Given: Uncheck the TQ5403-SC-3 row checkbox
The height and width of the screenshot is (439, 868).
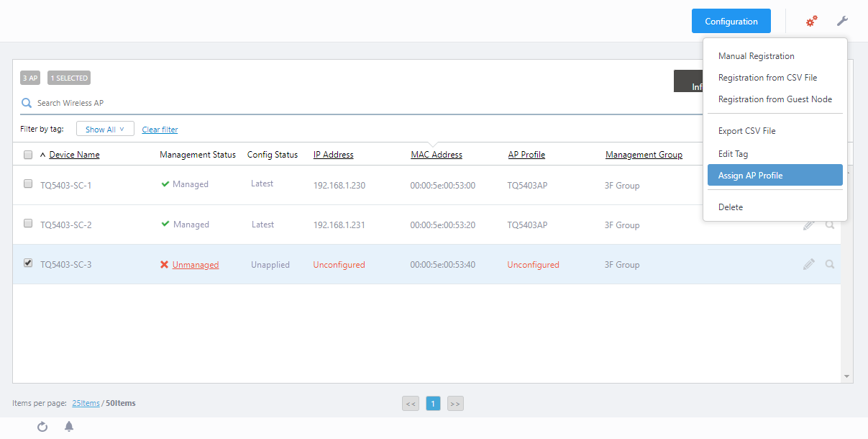Looking at the screenshot, I should [28, 263].
